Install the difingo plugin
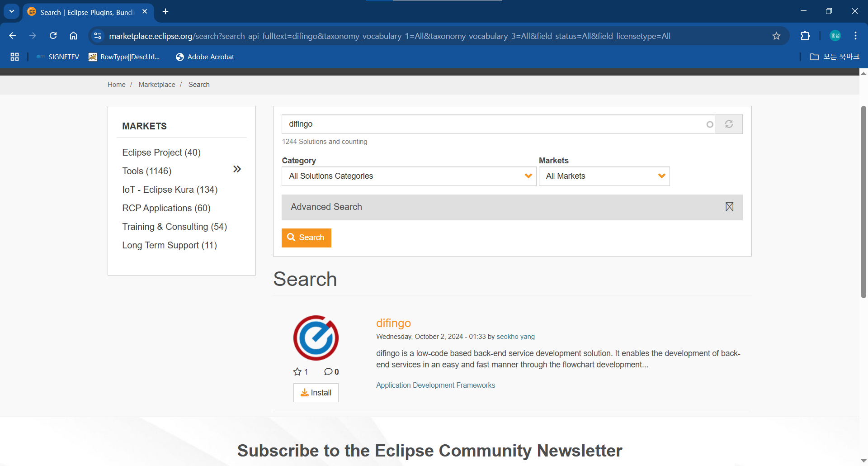Image resolution: width=868 pixels, height=466 pixels. [316, 393]
